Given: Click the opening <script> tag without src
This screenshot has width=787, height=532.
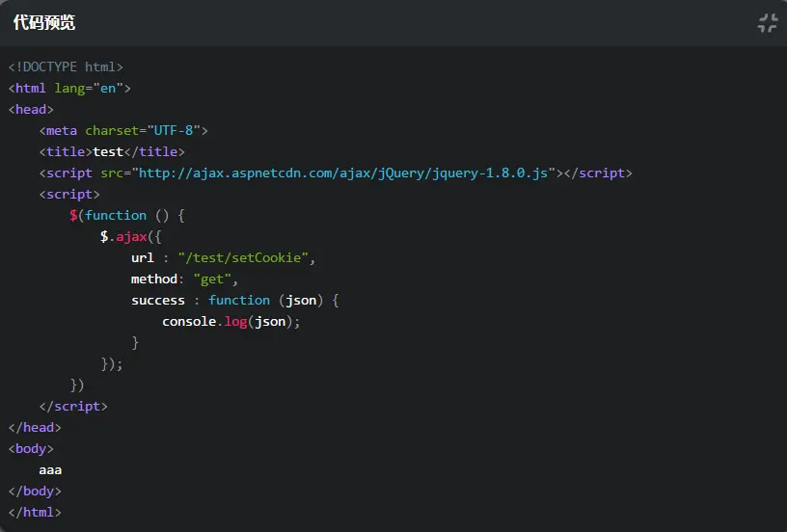Looking at the screenshot, I should 69,194.
